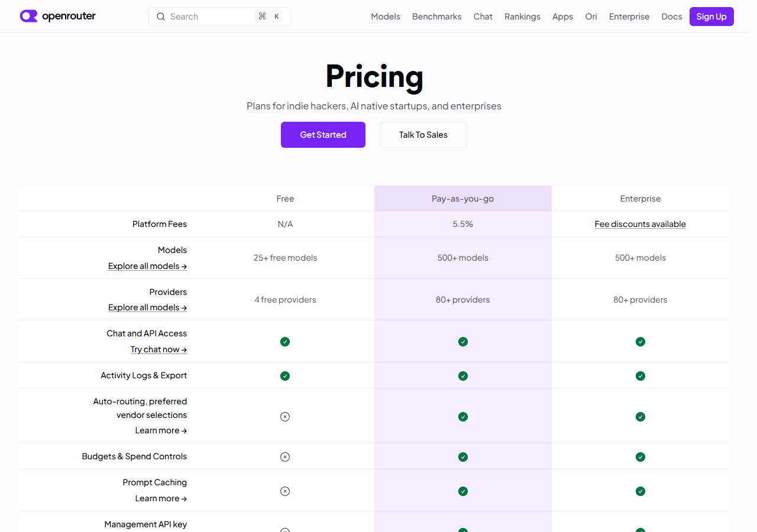Go to Benchmarks in the navigation bar
757x532 pixels.
tap(437, 17)
